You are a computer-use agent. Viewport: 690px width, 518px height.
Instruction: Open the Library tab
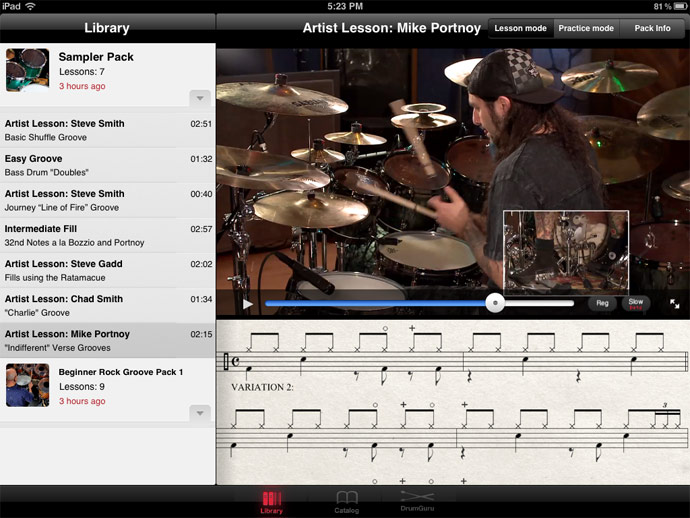tap(272, 502)
